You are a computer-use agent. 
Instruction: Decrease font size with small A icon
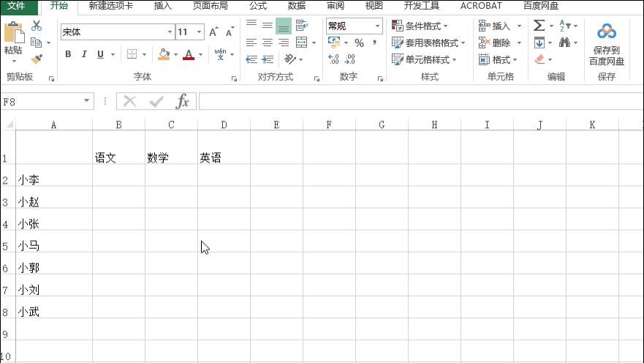click(230, 31)
